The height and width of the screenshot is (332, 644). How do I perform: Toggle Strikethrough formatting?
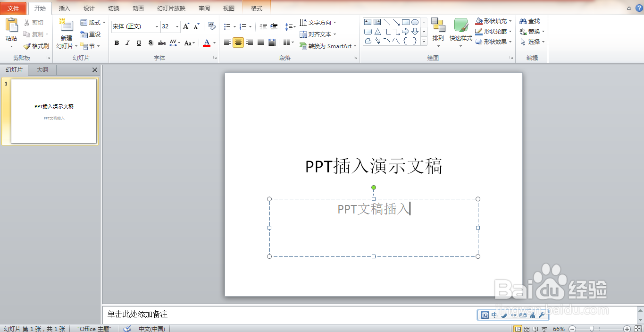[161, 43]
